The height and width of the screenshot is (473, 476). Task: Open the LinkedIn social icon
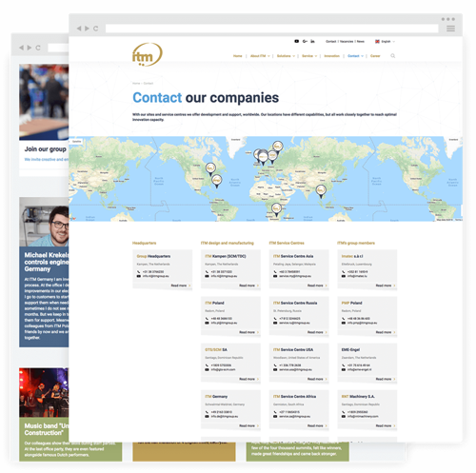(312, 41)
